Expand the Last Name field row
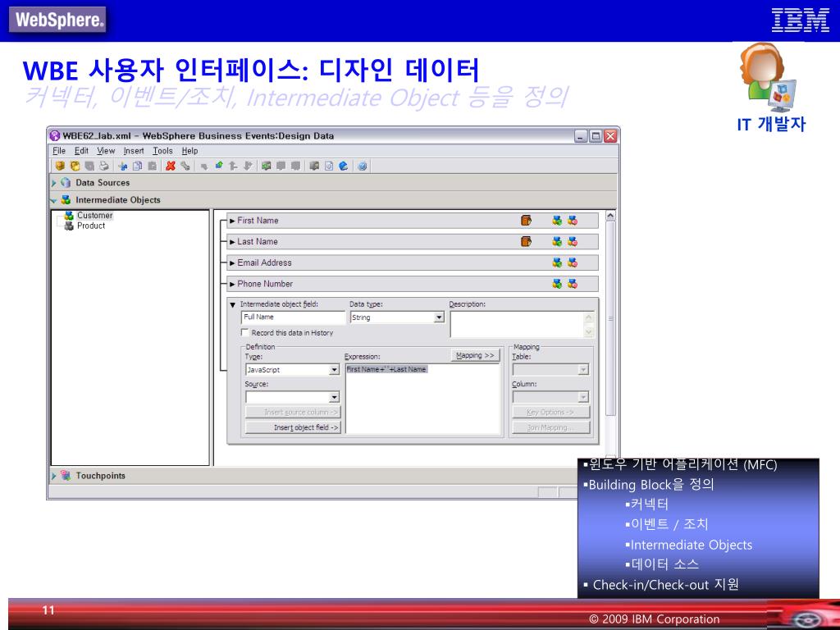840x630 pixels. tap(232, 242)
